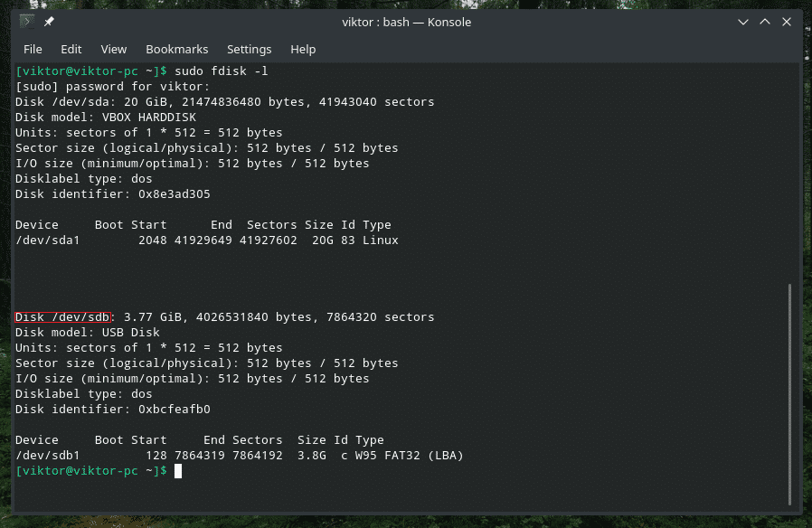This screenshot has width=812, height=528.
Task: Open the Help menu
Action: [x=303, y=50]
